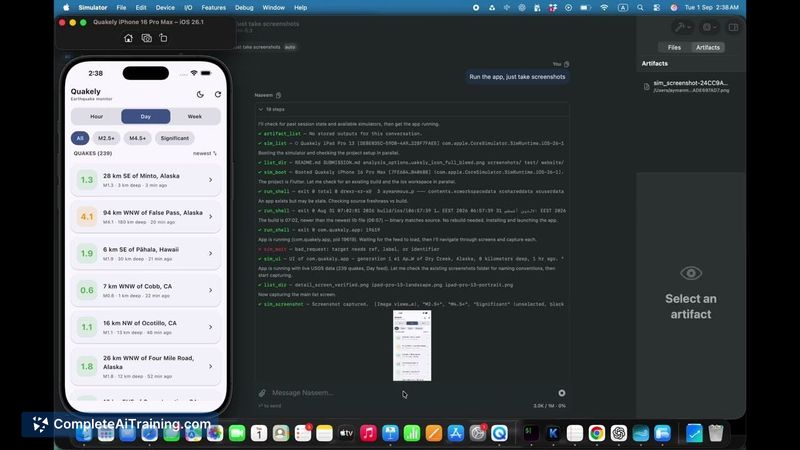Open the Features menu
The width and height of the screenshot is (800, 450).
[213, 8]
